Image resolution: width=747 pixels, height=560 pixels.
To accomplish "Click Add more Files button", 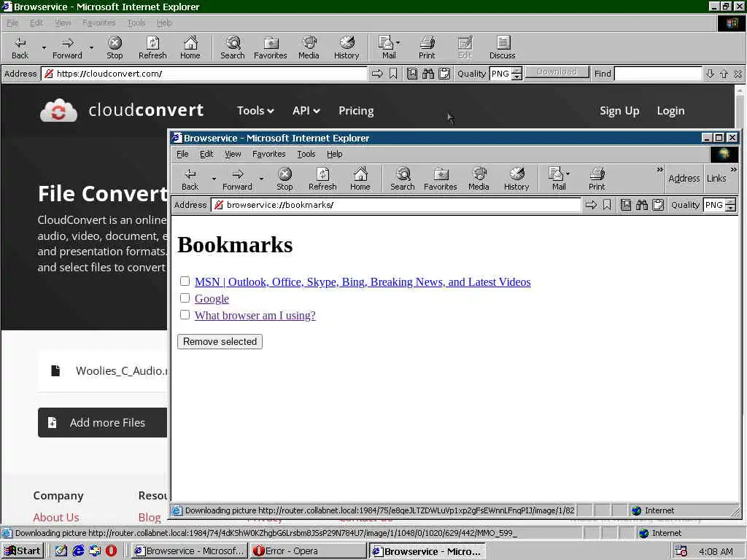I will click(x=103, y=422).
